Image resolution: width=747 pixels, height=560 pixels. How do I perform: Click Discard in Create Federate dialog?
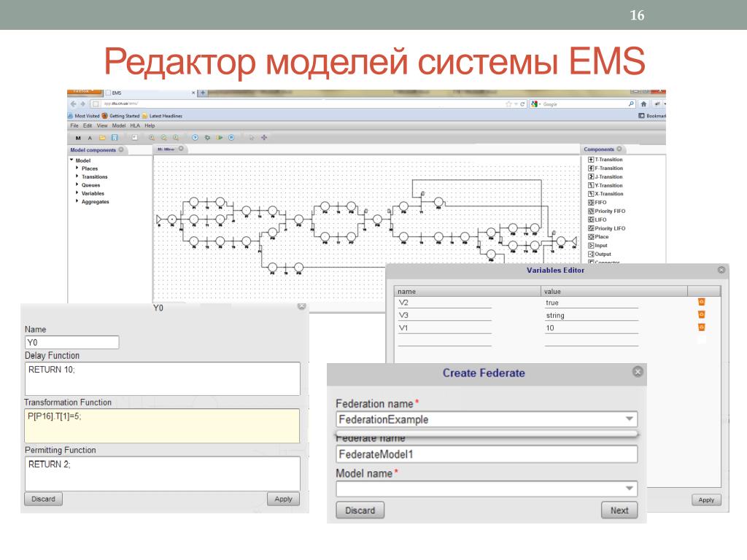click(x=360, y=510)
